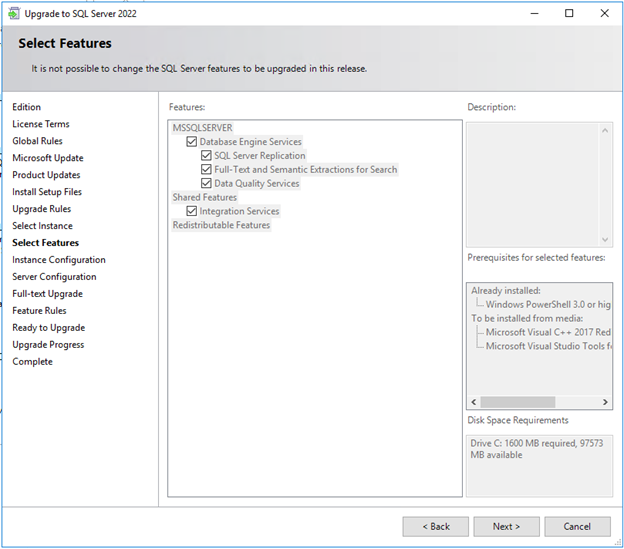Toggle Database Engine Services checkbox
Image resolution: width=624 pixels, height=549 pixels.
pos(191,142)
